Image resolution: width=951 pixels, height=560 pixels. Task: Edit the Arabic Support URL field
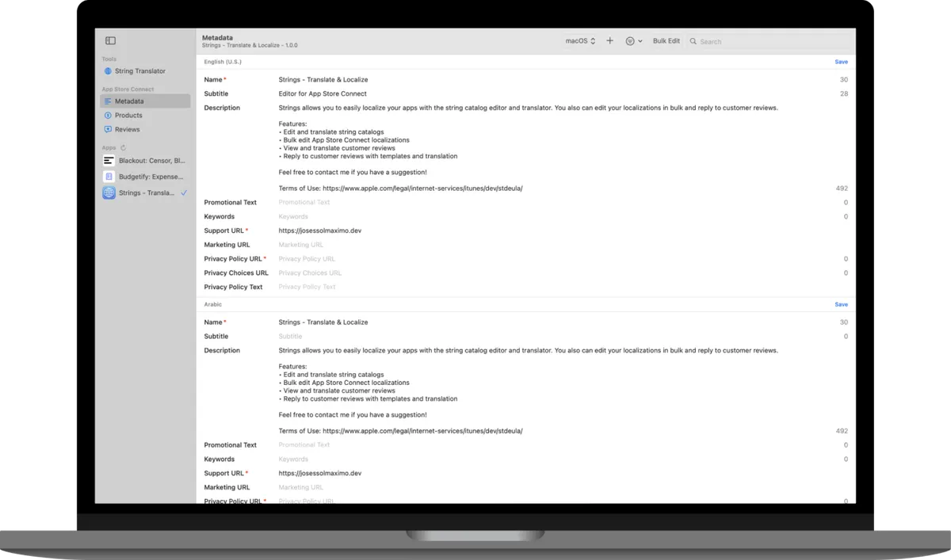click(555, 474)
